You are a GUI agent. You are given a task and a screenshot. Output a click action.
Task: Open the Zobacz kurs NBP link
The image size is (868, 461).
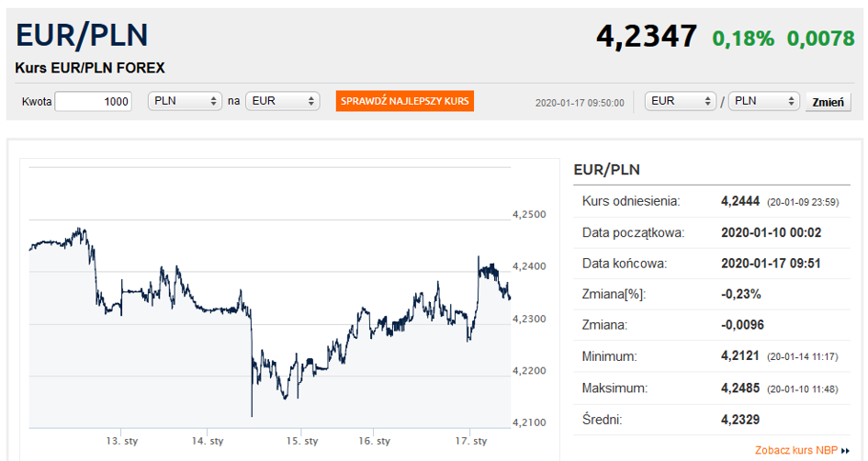(x=796, y=451)
